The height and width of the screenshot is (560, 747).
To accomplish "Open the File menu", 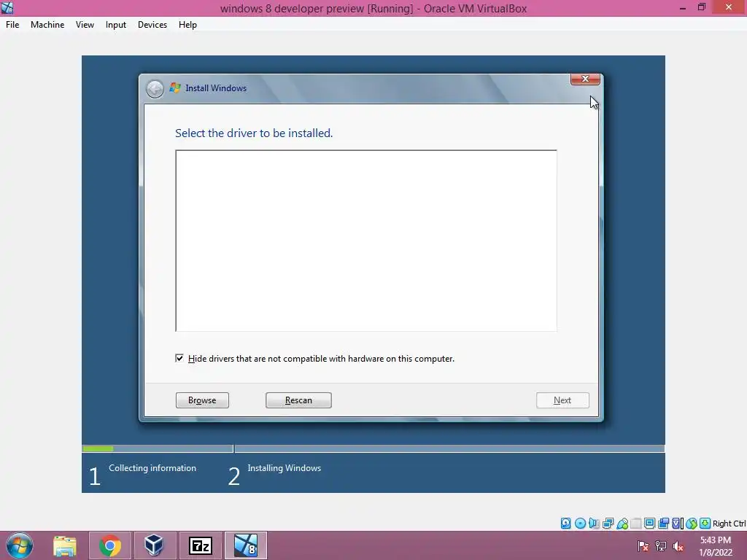I will 12,25.
